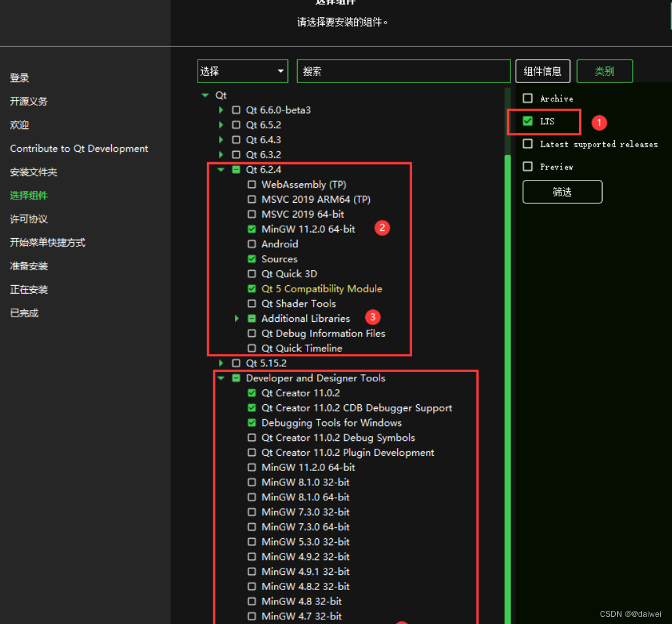Expand the Qt 6.3.2 node

click(x=221, y=154)
